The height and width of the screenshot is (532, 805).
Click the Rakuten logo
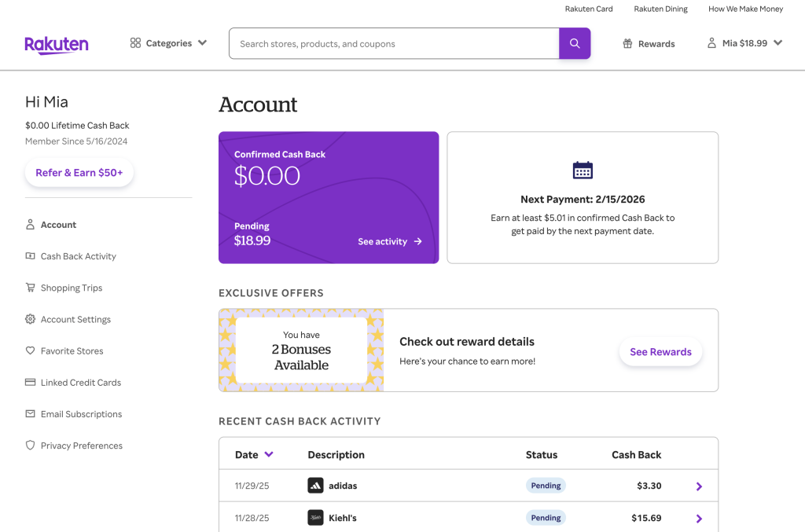56,44
